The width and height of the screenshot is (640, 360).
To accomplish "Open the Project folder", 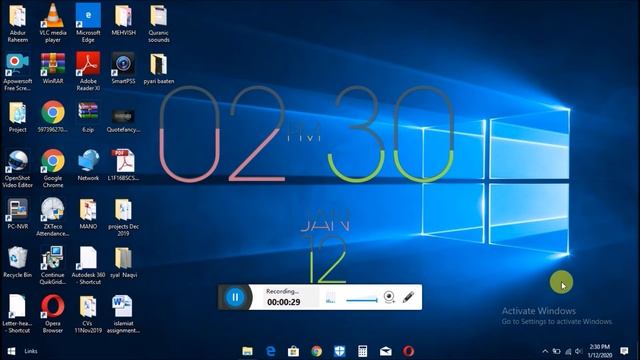I will tap(18, 117).
